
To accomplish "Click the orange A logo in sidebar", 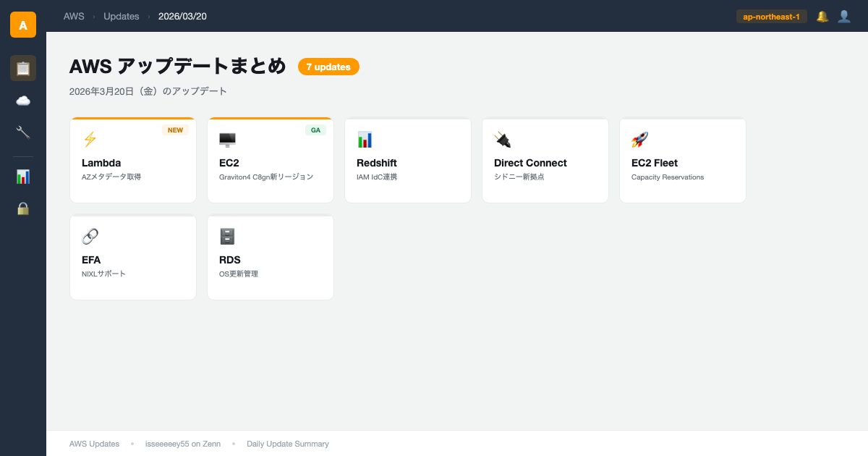I will (23, 25).
